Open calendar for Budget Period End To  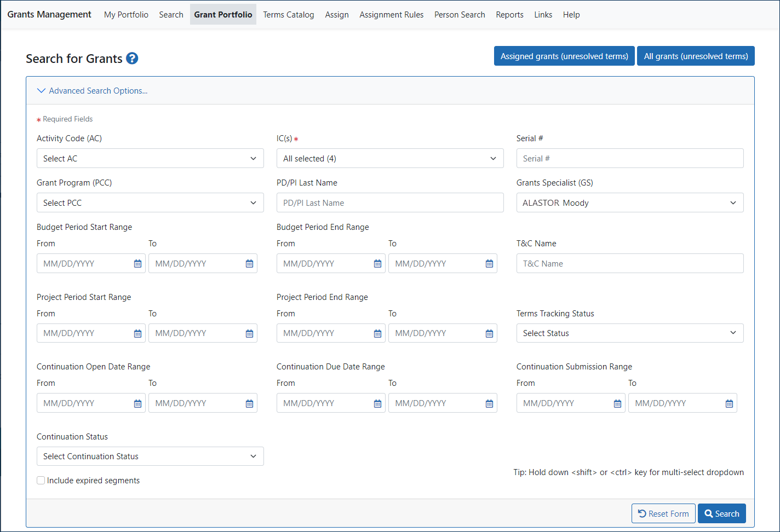(x=489, y=264)
